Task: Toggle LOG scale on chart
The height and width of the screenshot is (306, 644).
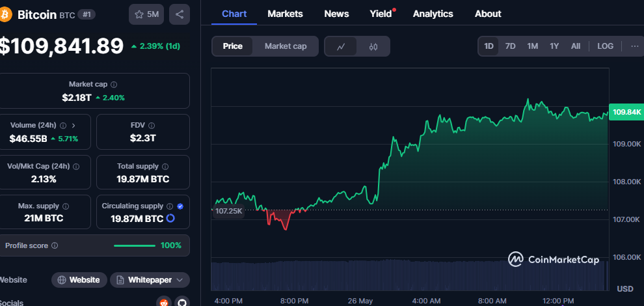Action: [605, 46]
